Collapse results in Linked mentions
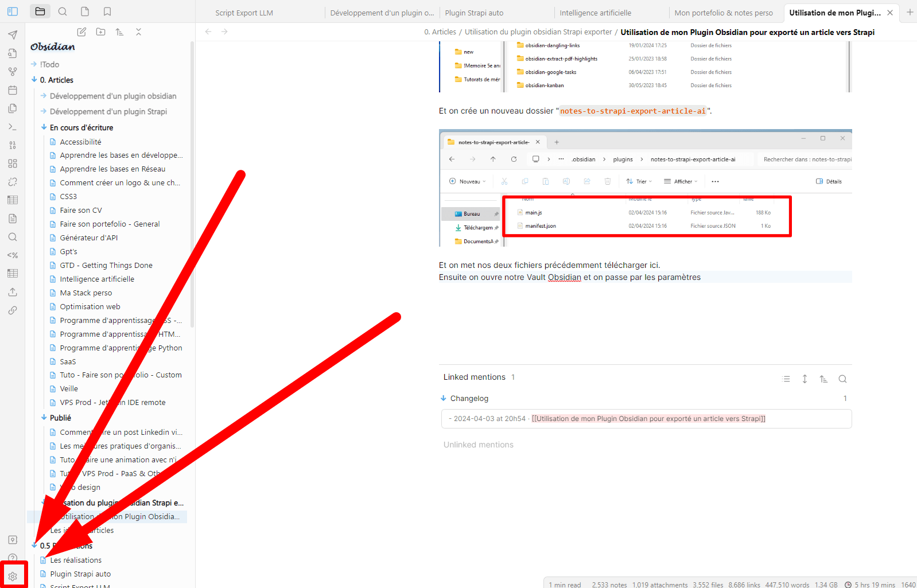This screenshot has width=917, height=588. (x=786, y=379)
